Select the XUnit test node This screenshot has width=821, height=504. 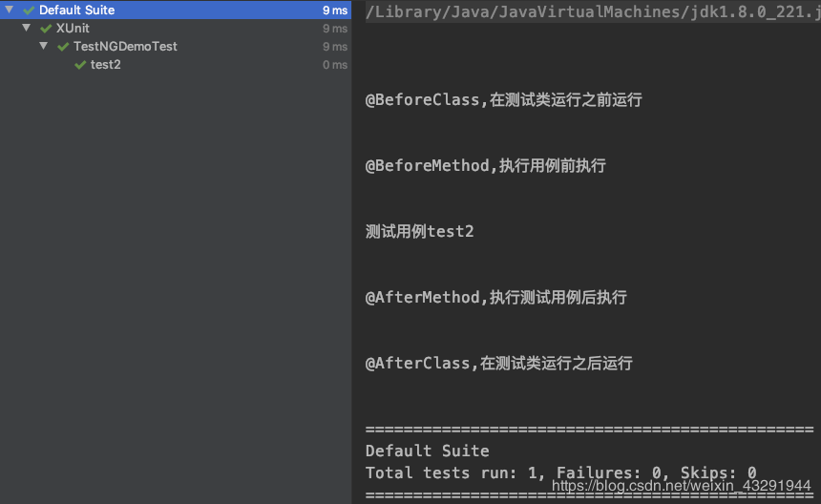(x=73, y=29)
